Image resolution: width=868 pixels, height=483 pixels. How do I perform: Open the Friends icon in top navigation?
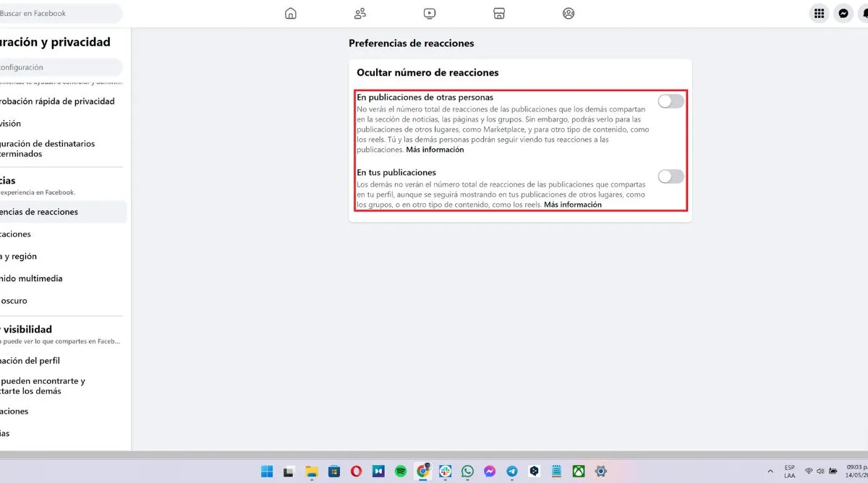point(360,13)
